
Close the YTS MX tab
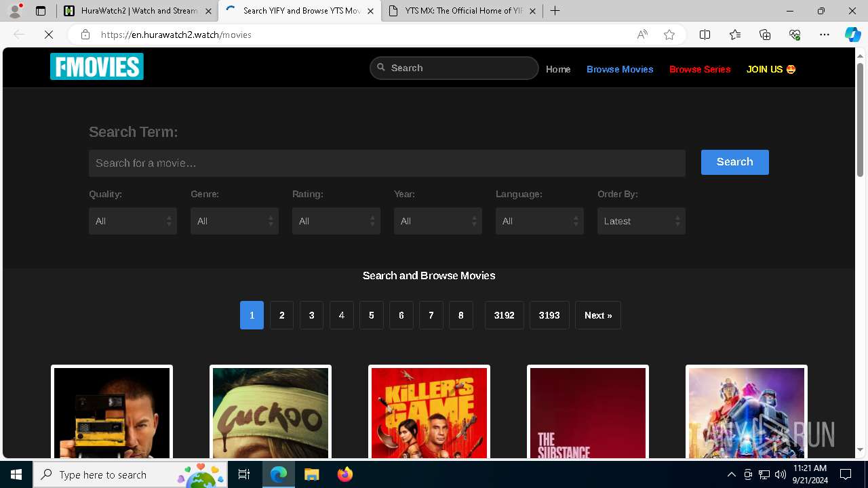532,11
